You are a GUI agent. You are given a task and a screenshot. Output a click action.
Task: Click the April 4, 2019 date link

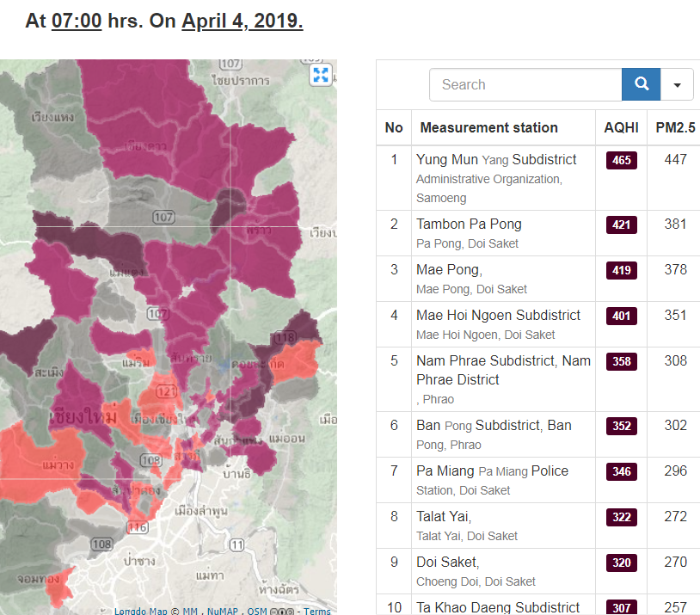pos(242,21)
